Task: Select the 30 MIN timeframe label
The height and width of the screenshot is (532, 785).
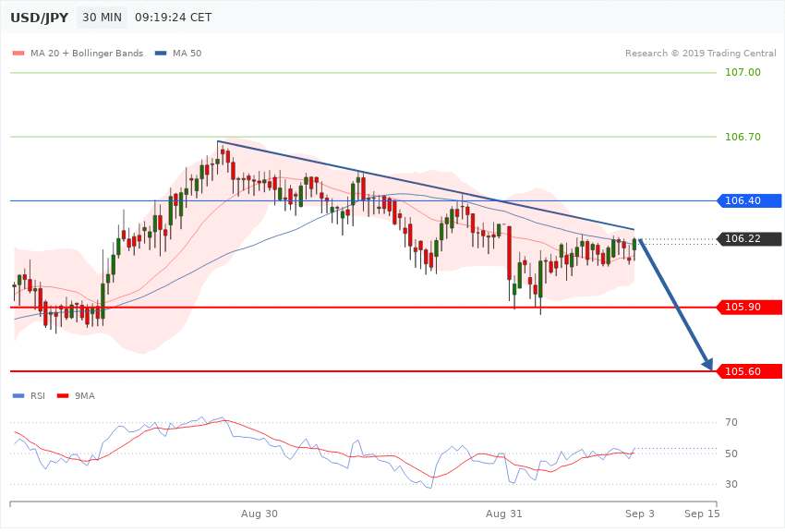Action: coord(103,18)
